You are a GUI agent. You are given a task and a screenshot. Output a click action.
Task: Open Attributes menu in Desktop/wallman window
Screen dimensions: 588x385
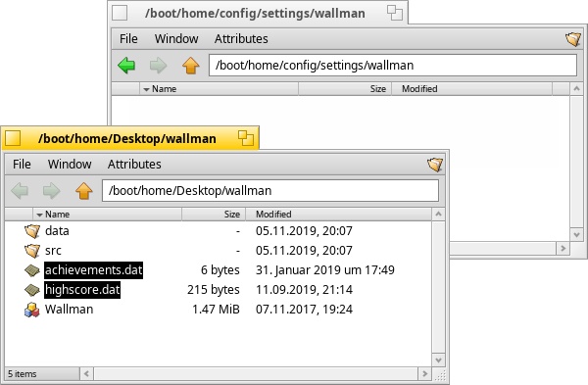(x=134, y=165)
